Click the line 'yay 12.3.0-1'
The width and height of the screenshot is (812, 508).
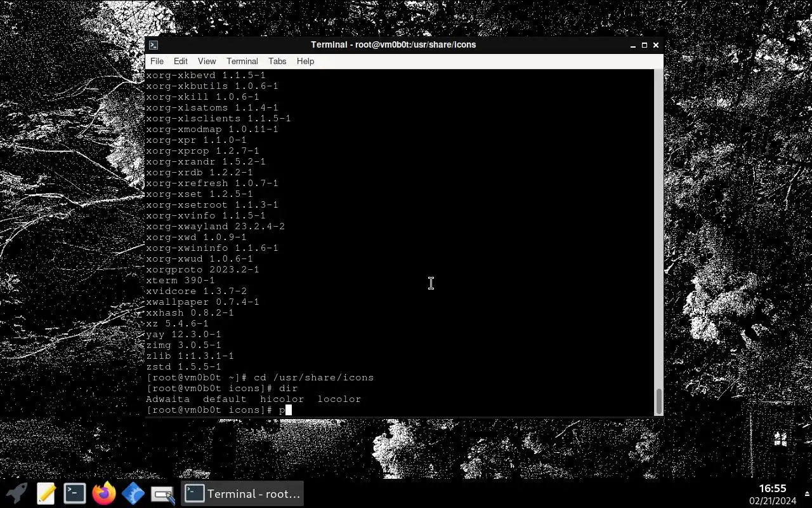(183, 334)
